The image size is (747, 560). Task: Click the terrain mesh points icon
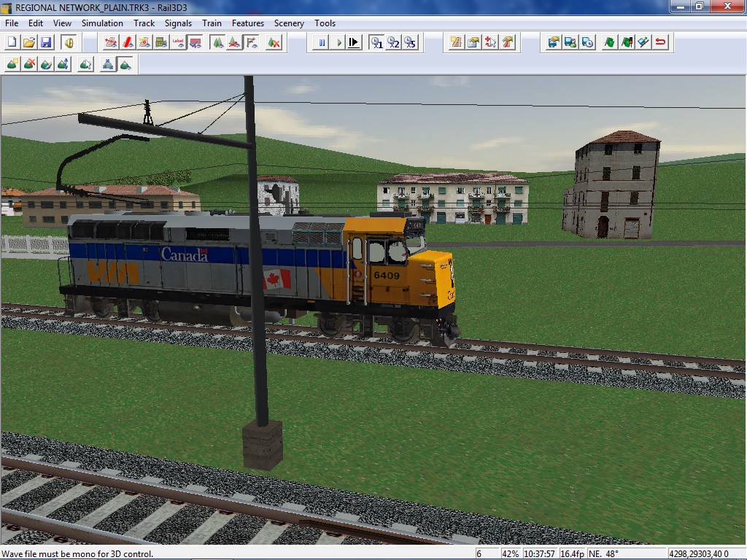click(108, 64)
